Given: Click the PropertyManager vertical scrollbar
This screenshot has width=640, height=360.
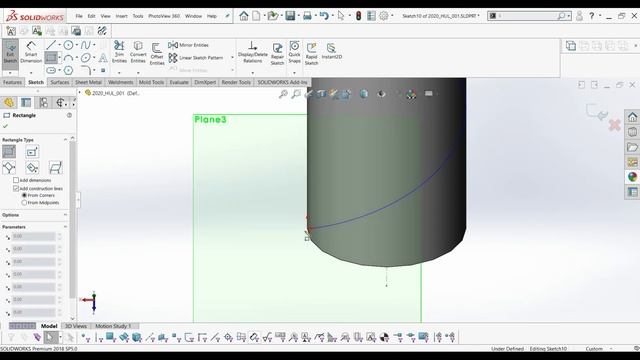Looking at the screenshot, I should point(73,220).
